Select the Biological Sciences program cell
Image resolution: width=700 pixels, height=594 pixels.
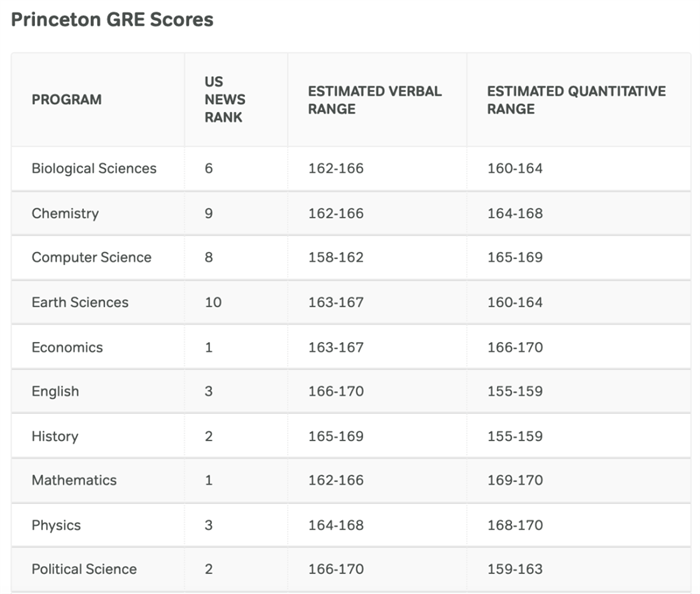click(94, 168)
